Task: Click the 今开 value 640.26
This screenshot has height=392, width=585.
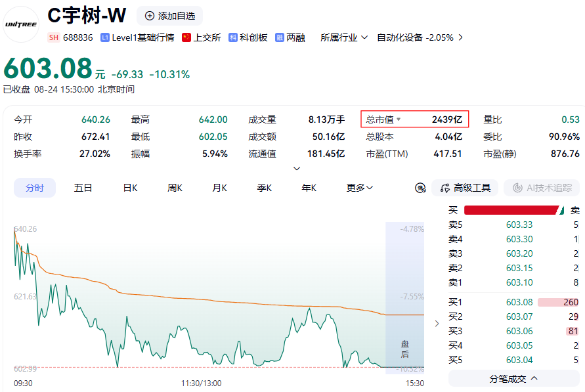Action: (x=96, y=120)
